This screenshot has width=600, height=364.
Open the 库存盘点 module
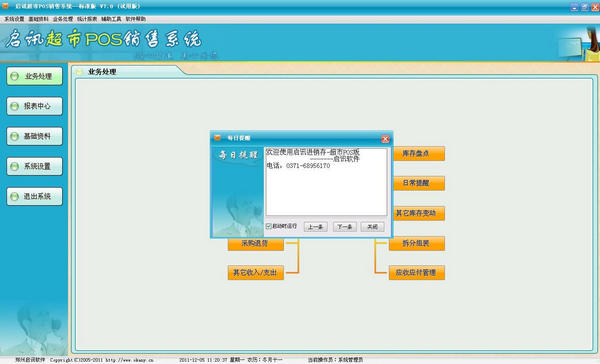pyautogui.click(x=419, y=153)
